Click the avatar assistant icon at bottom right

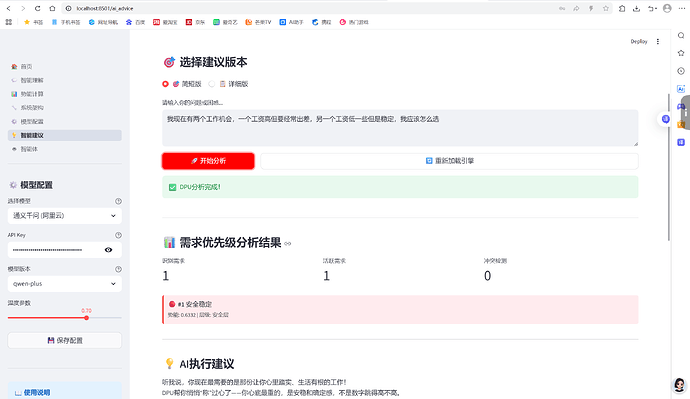[680, 384]
